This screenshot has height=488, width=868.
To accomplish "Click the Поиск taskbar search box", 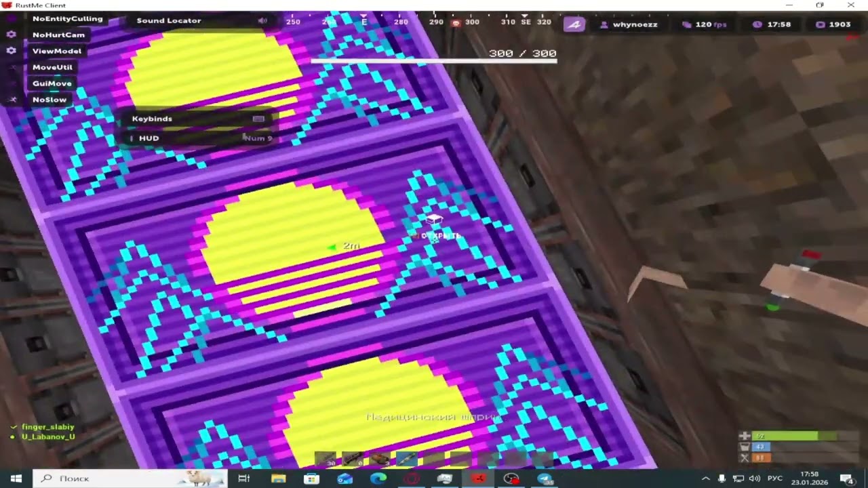I will tap(130, 479).
